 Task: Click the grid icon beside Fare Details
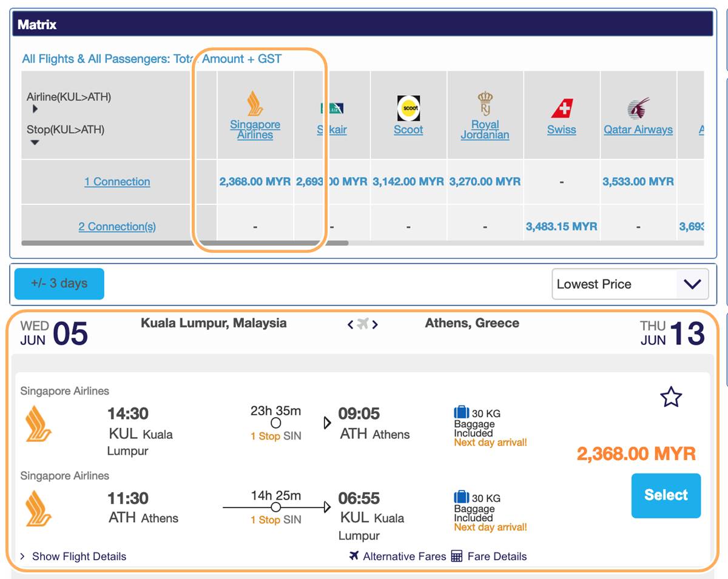[457, 556]
